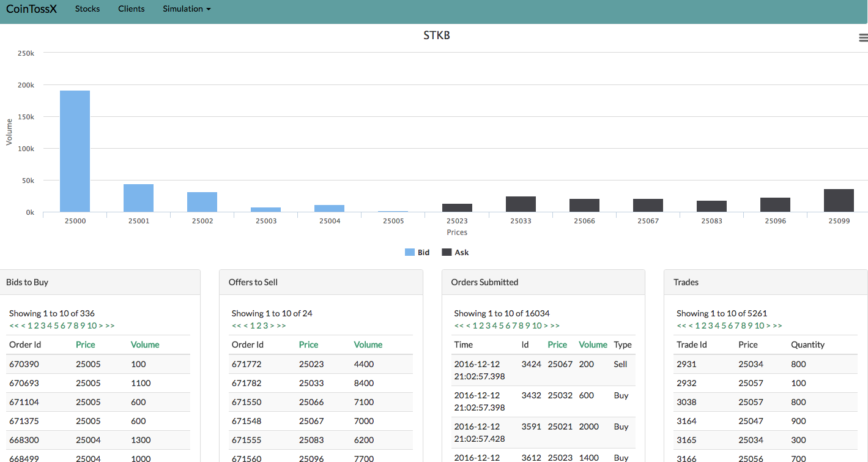Jump to first page of Bids to Buy
Viewport: 868px width, 462px height.
click(14, 326)
